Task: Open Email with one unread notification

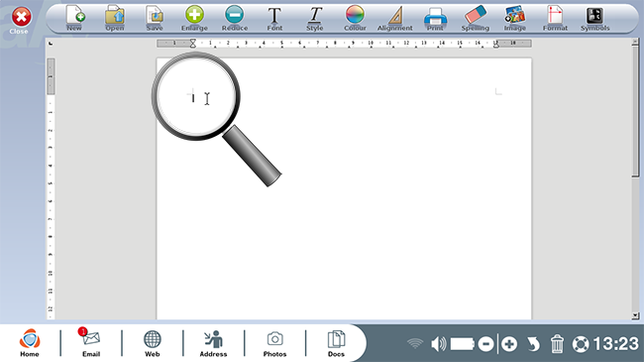Action: click(x=91, y=343)
